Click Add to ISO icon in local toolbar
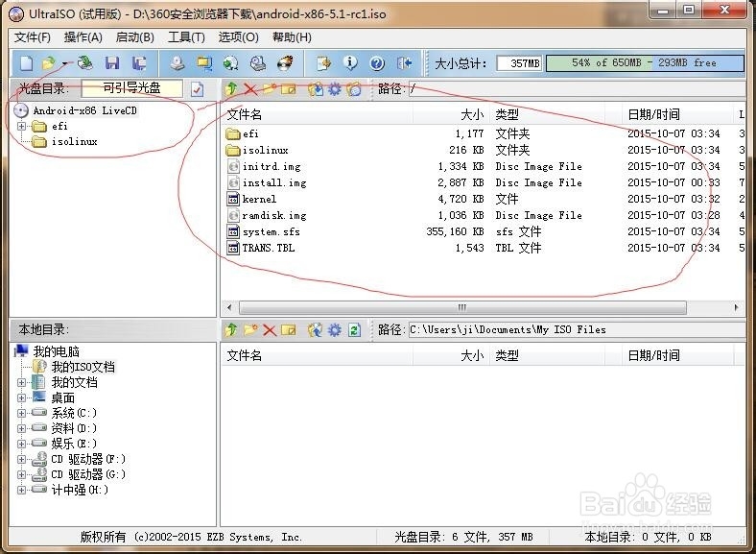756x554 pixels. [316, 330]
